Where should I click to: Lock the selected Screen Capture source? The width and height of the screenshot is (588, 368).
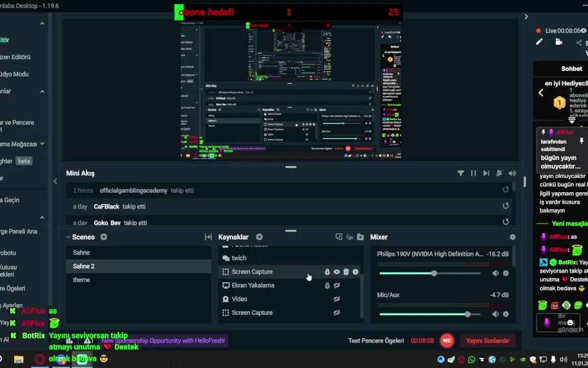click(327, 272)
